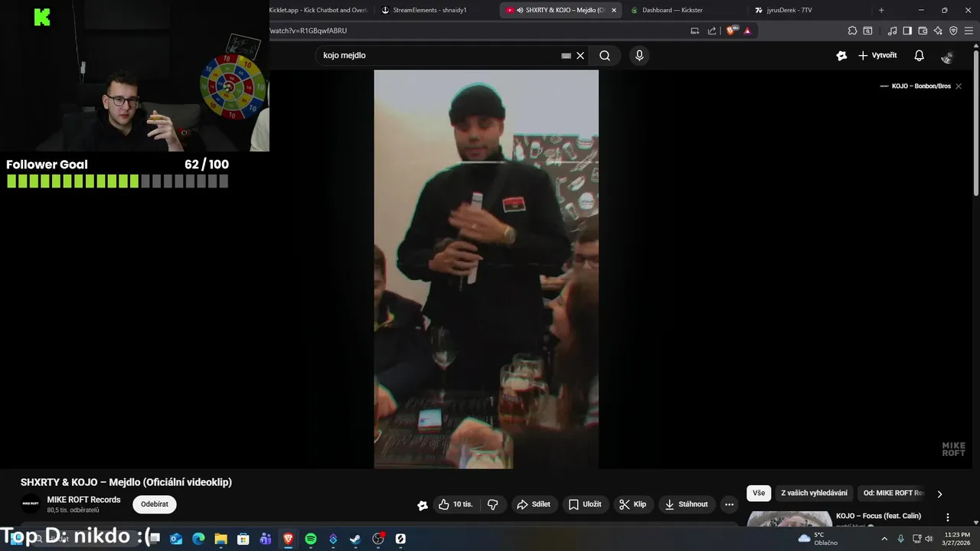The image size is (980, 551).
Task: Open browser extensions puzzle icon
Action: coord(852,31)
